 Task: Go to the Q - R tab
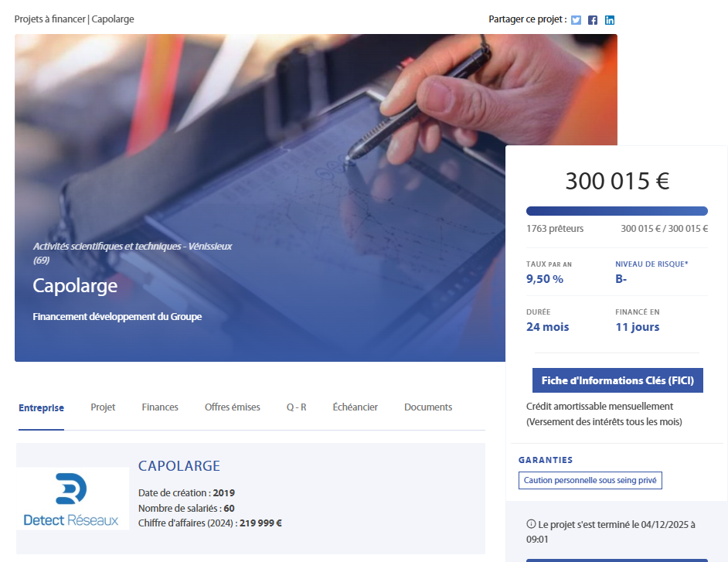click(x=296, y=407)
